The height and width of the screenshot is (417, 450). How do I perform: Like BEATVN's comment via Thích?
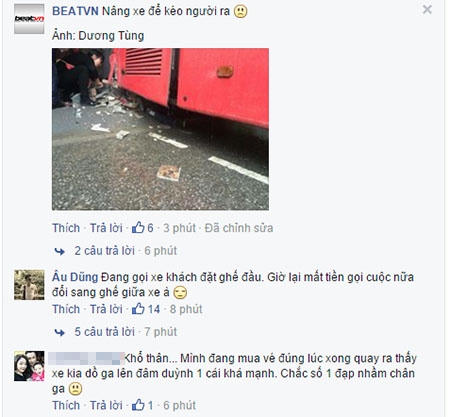point(66,228)
